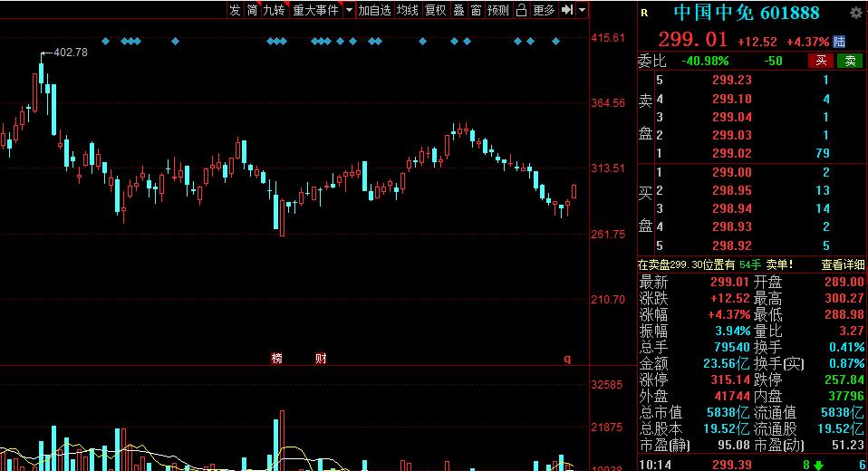Screen dimensions: 868x471
Task: Open the 预测 forecast tool
Action: pos(498,10)
